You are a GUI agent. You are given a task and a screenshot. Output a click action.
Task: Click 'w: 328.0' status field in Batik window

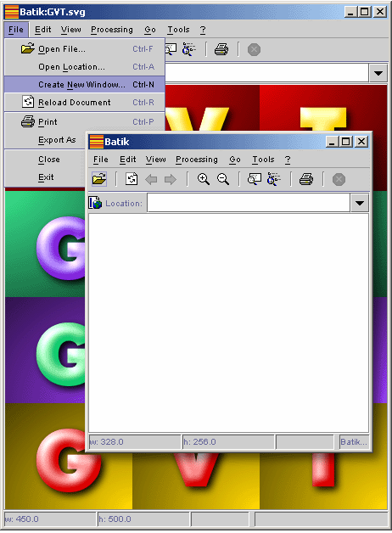point(135,442)
